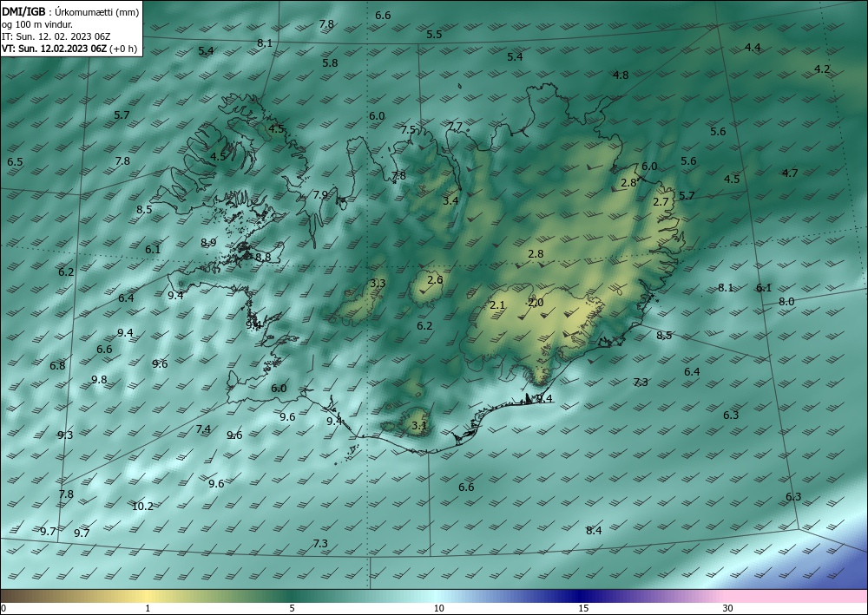Click the '1' label on the color scale

[148, 608]
